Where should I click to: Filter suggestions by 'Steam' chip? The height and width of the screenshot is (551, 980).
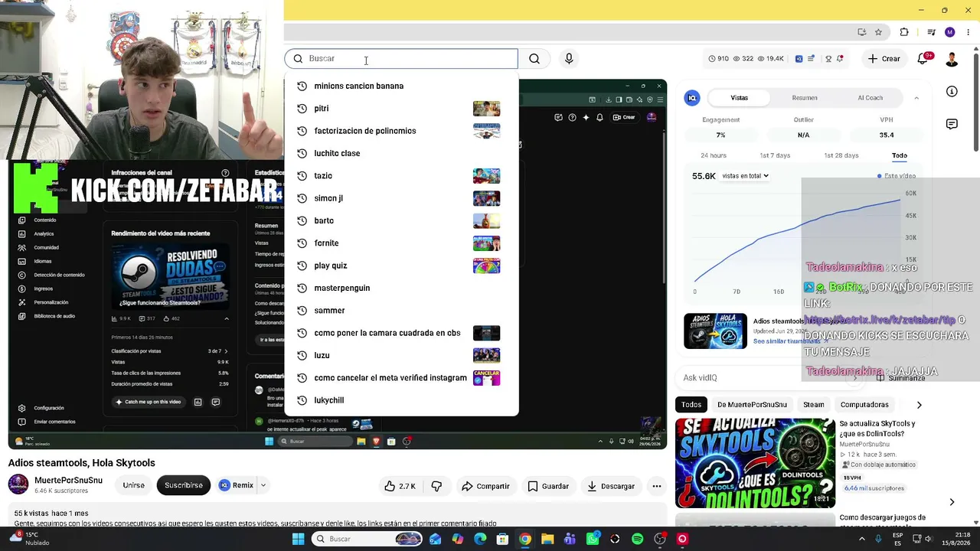(814, 405)
